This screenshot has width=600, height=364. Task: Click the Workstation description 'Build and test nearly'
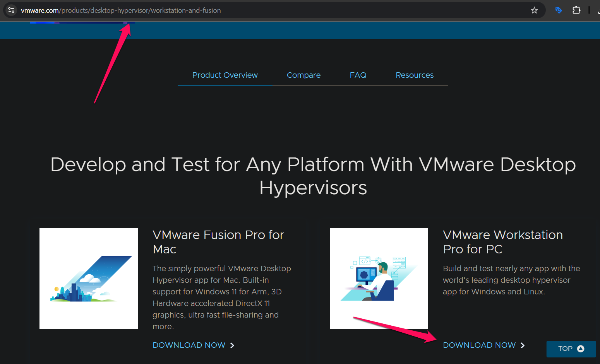click(x=511, y=280)
